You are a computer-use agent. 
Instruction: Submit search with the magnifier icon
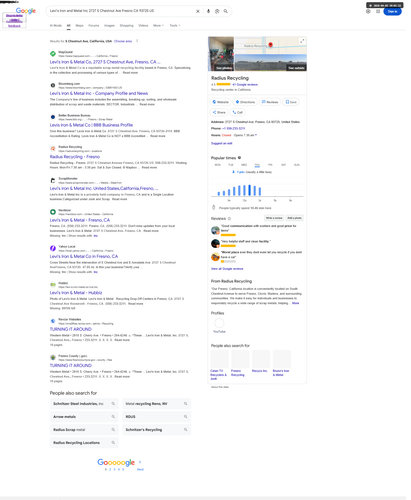(226, 11)
